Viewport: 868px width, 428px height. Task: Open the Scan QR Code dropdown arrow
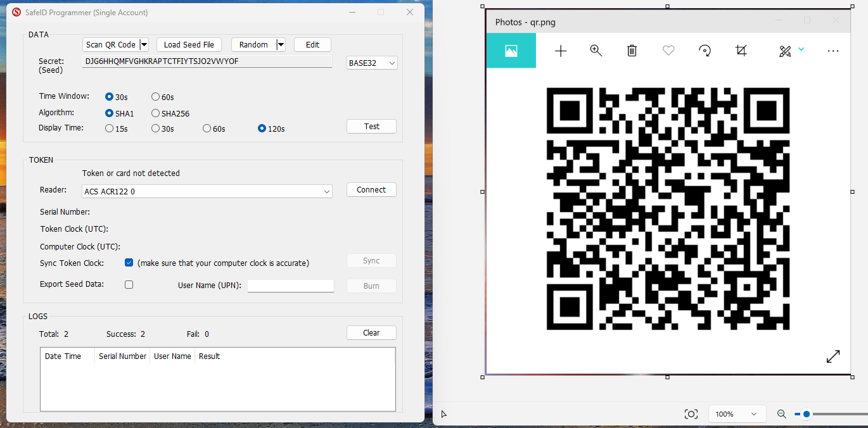pos(144,44)
